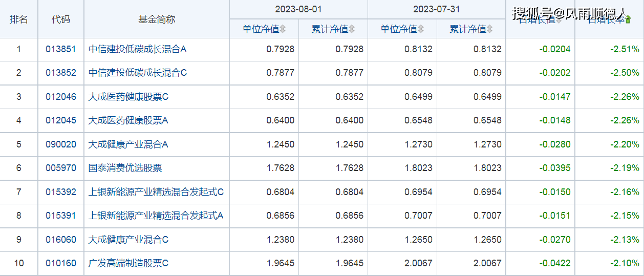Open fund code 012045 link

61,120
